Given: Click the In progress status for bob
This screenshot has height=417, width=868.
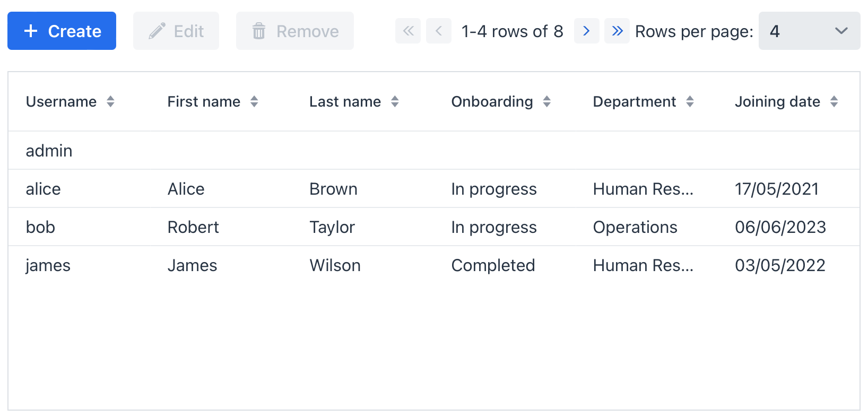Looking at the screenshot, I should pyautogui.click(x=494, y=227).
